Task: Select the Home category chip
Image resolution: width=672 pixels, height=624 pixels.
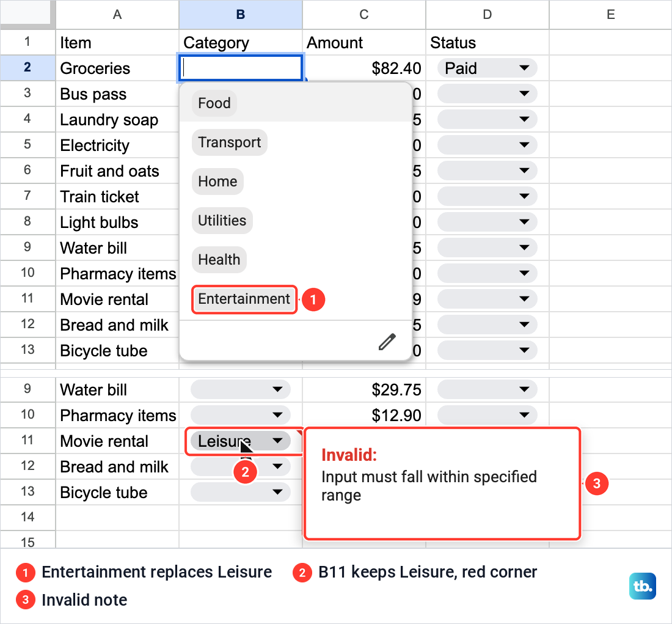Action: click(217, 182)
